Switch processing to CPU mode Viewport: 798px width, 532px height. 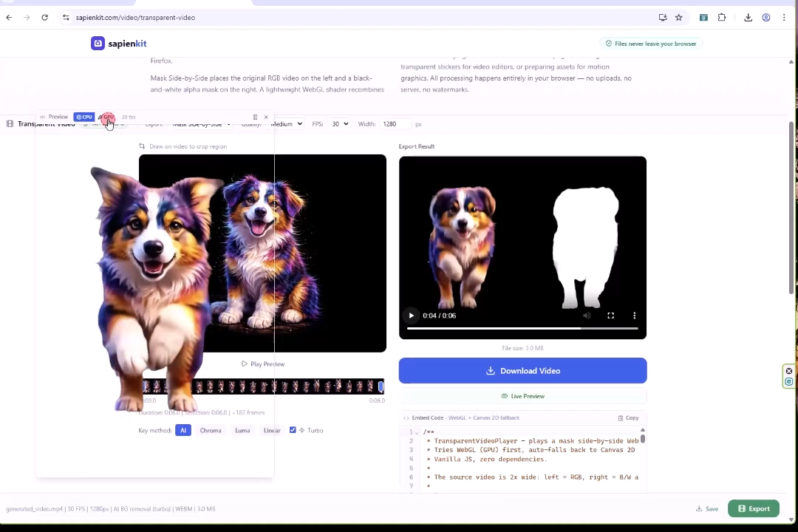85,117
